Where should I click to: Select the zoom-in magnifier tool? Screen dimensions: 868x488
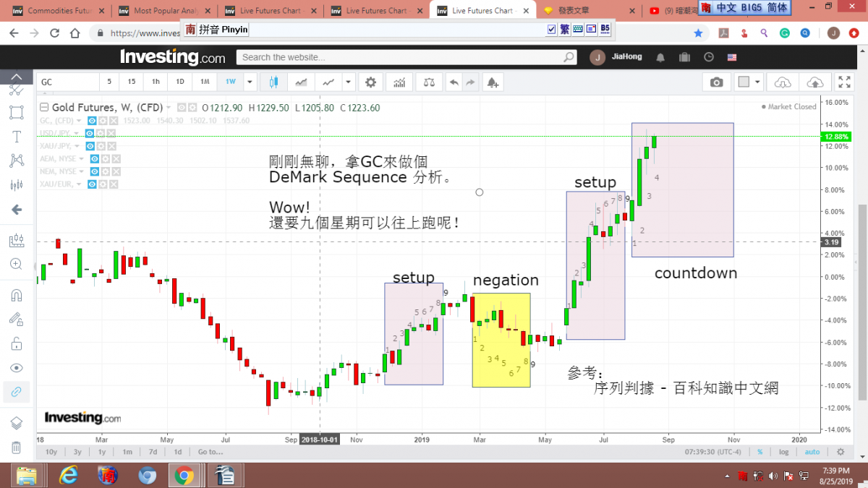pos(16,264)
